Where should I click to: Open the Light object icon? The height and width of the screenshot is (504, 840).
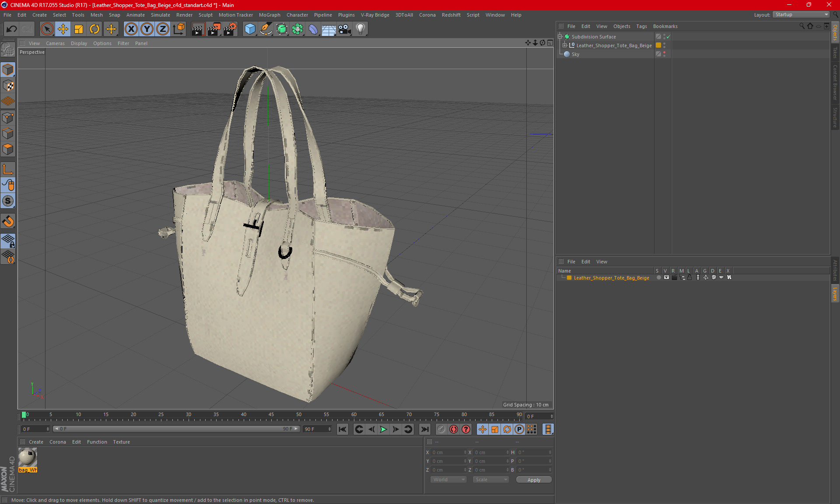[360, 29]
